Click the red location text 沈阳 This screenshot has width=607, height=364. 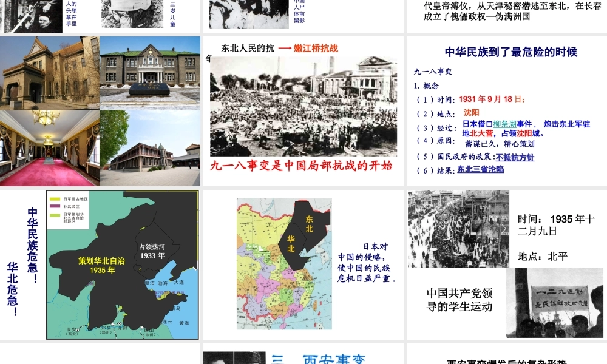coord(472,113)
